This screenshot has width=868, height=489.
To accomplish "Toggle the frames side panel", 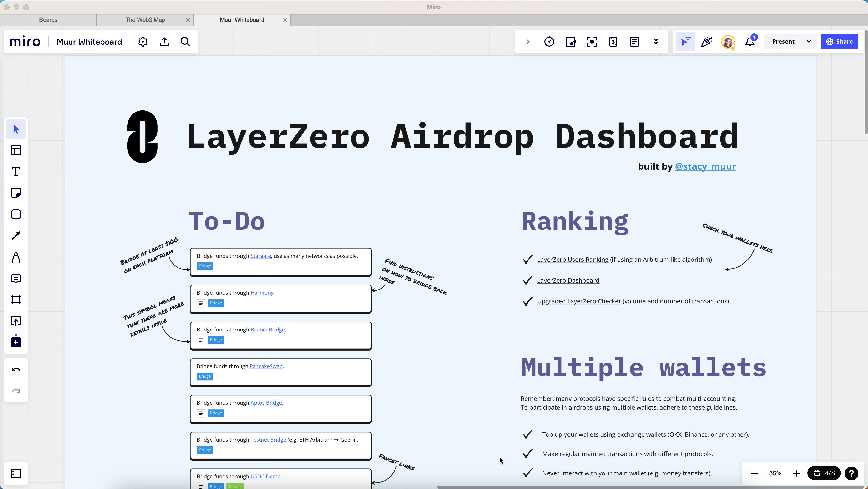I will (x=16, y=473).
